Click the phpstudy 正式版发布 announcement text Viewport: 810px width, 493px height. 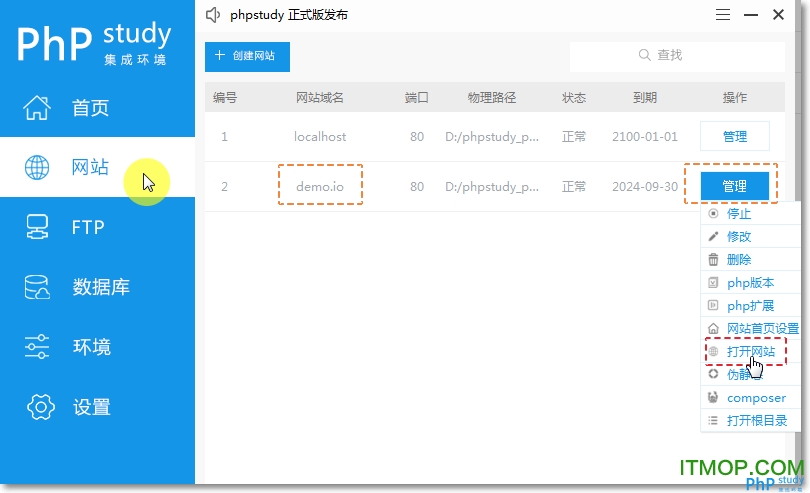289,15
